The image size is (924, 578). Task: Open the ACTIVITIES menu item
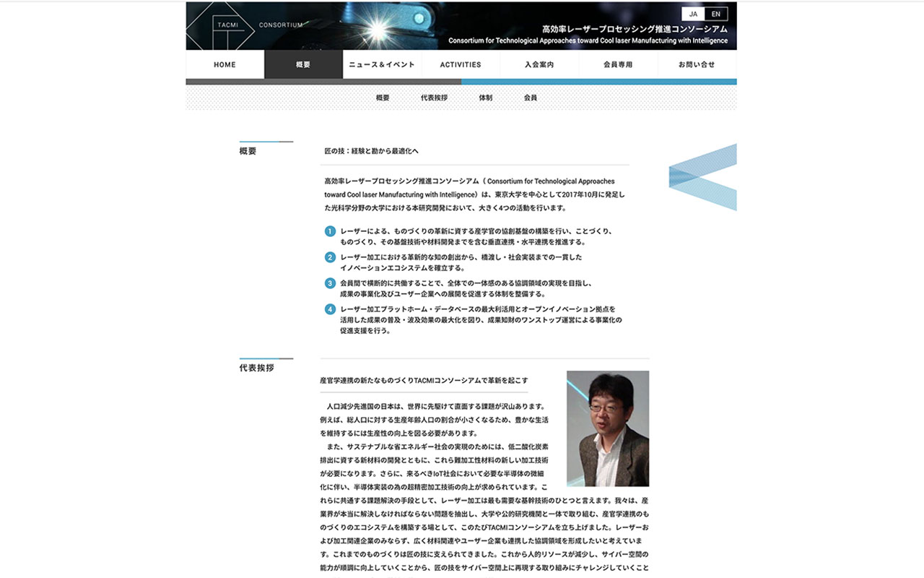click(461, 64)
